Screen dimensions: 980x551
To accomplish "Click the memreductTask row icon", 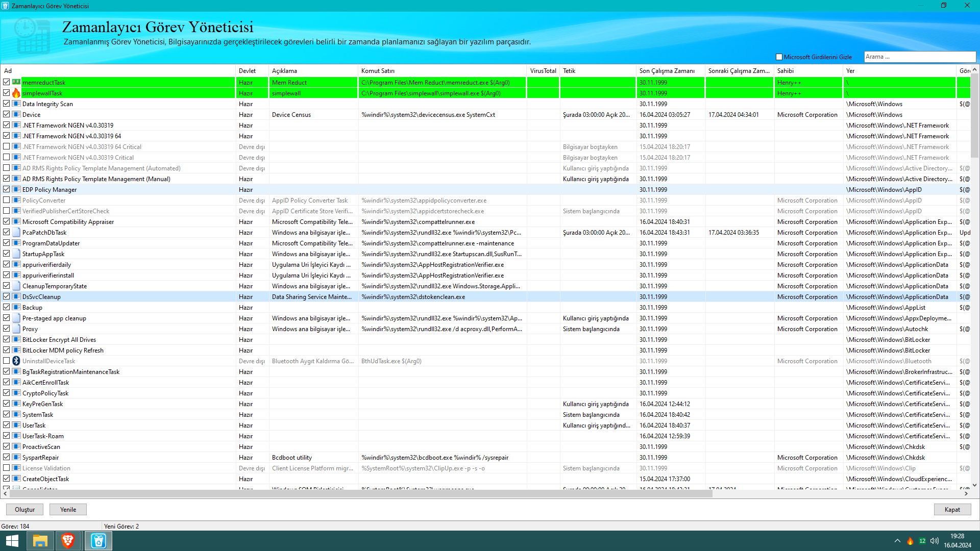I will [x=16, y=82].
